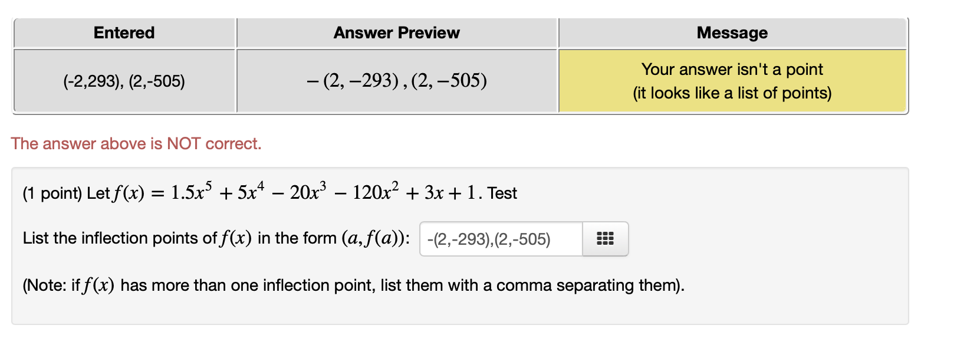
Task: Click the inflection points instruction line
Action: tap(177, 238)
